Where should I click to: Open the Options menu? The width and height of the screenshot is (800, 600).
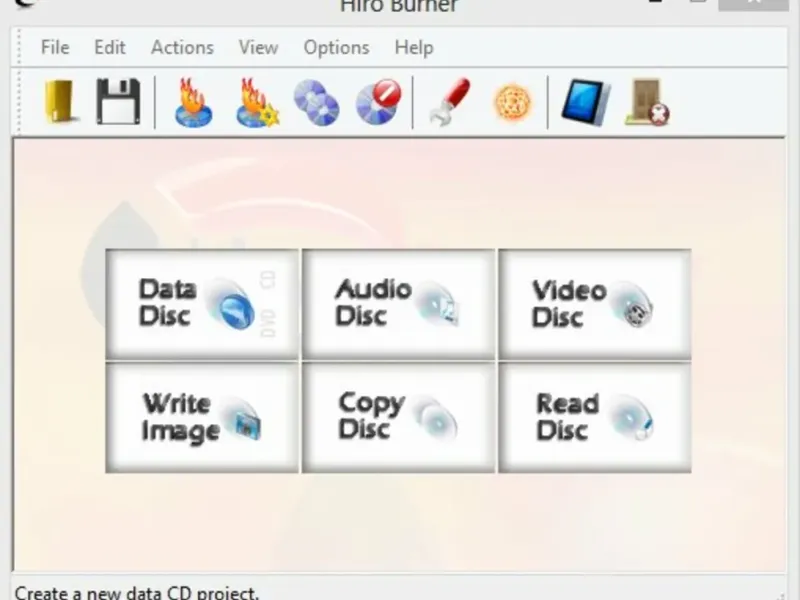click(336, 47)
